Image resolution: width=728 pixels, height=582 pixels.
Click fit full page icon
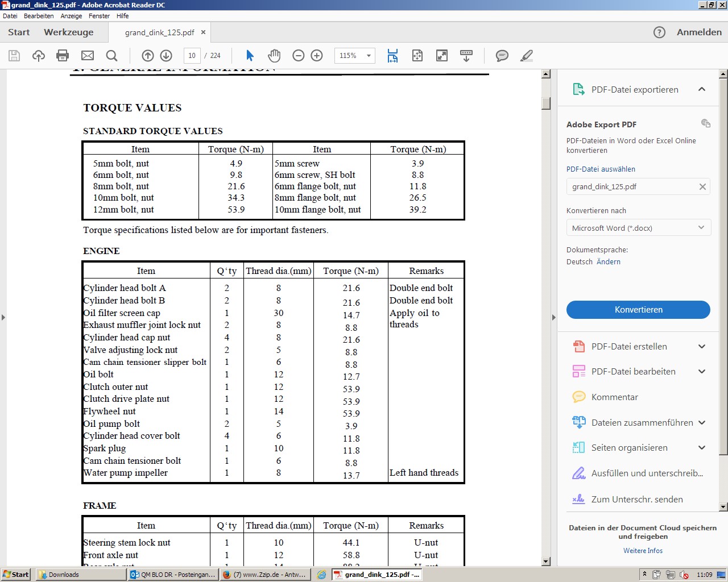click(417, 56)
